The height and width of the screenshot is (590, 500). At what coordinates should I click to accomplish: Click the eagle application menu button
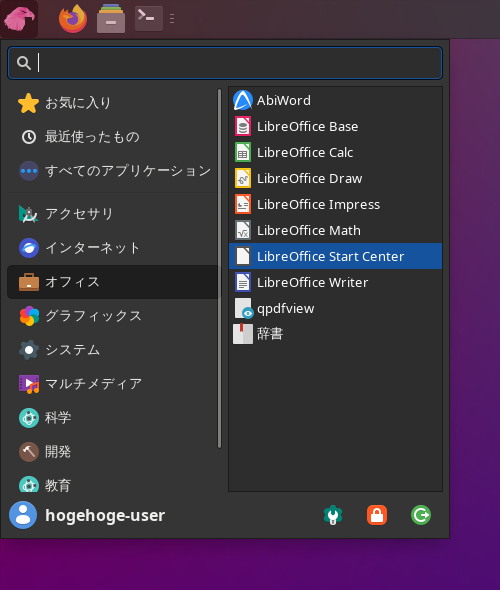click(19, 19)
